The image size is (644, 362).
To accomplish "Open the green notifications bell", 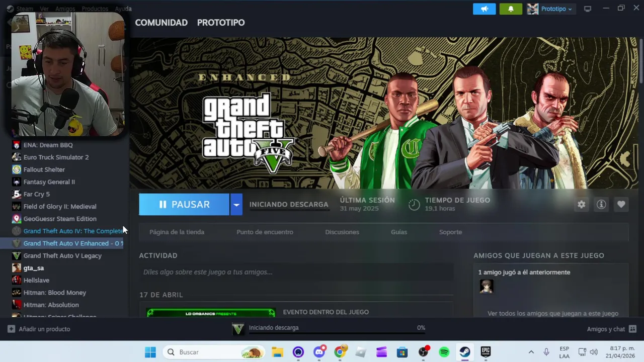I will (x=511, y=9).
